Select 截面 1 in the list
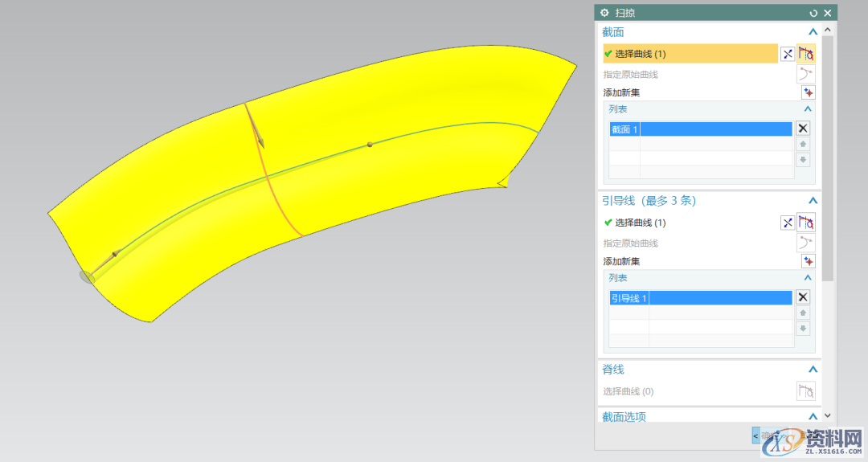Image resolution: width=868 pixels, height=462 pixels. tap(699, 129)
